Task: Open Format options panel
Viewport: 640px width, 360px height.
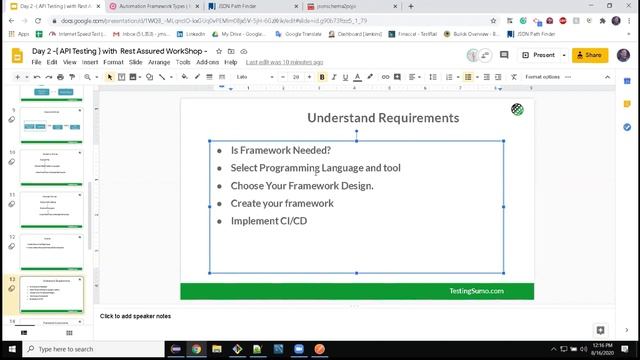Action: (x=542, y=77)
